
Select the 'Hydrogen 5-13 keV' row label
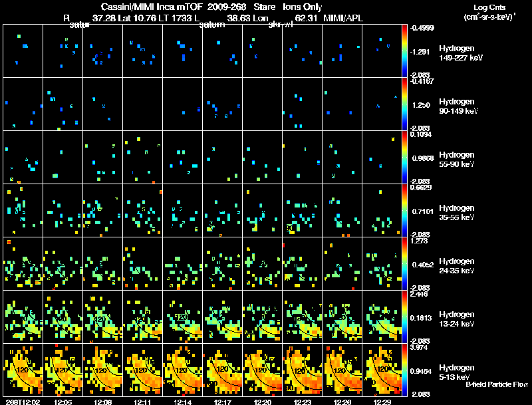[x=457, y=372]
